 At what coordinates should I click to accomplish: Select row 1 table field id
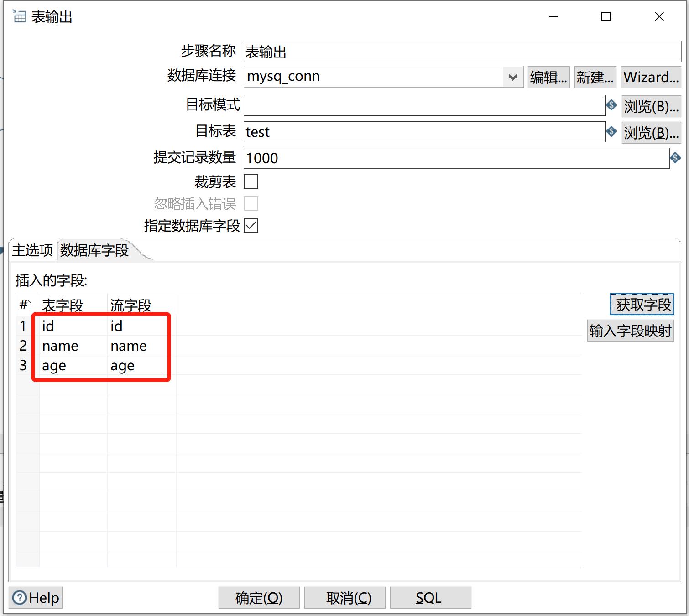click(73, 326)
